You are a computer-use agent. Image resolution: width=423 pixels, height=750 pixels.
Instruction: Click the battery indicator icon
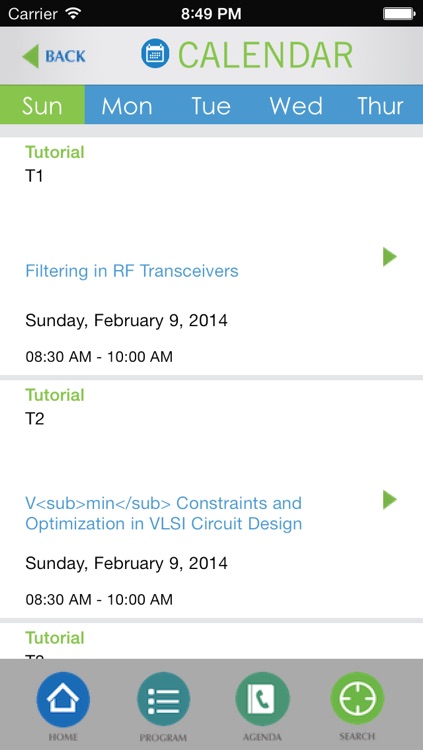point(398,13)
